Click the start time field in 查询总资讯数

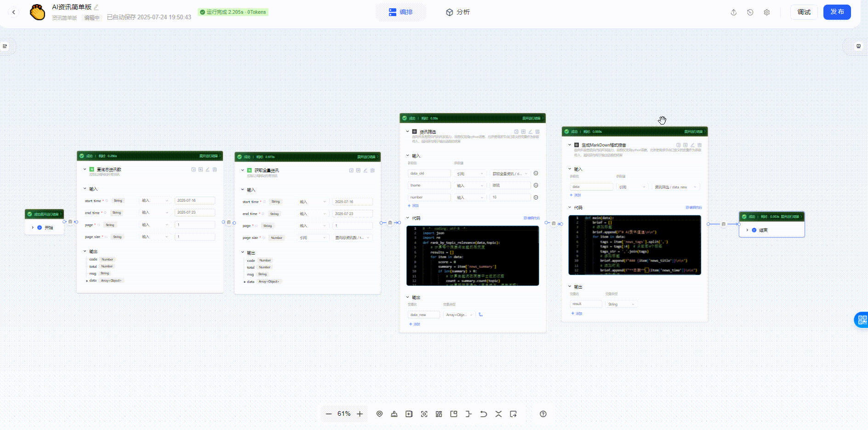[194, 201]
